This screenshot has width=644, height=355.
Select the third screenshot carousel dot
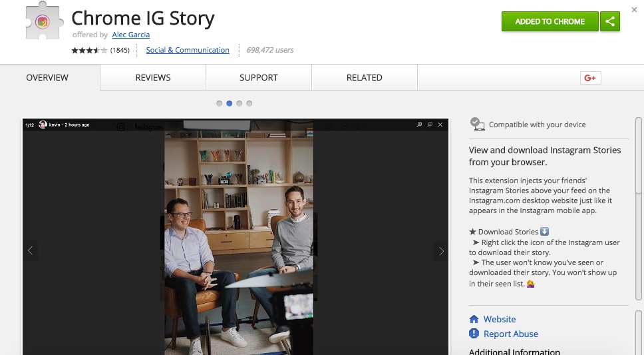tap(239, 103)
